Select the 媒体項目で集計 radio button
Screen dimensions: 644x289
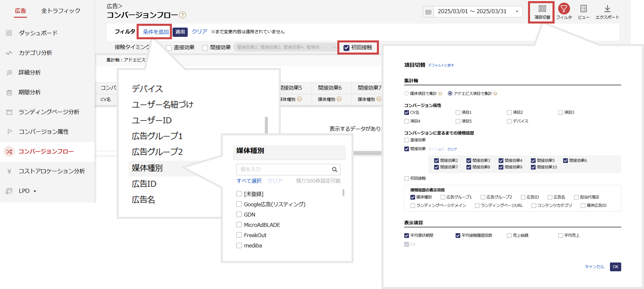[406, 93]
